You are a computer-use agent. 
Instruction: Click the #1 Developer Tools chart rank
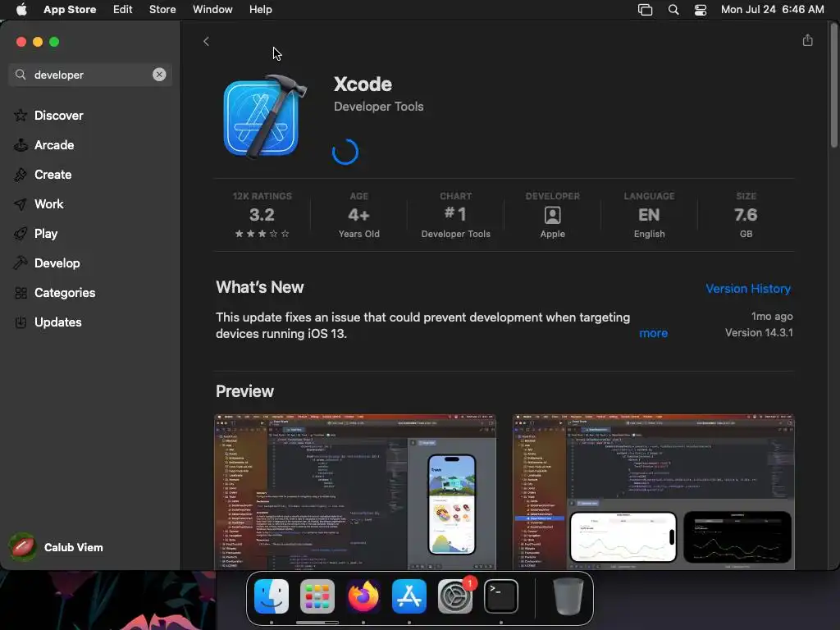tap(455, 215)
